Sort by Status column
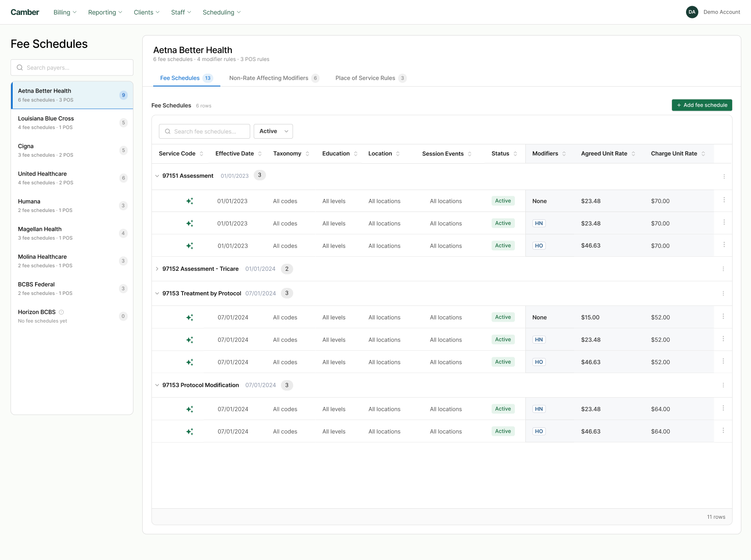The width and height of the screenshot is (751, 560). coord(515,154)
